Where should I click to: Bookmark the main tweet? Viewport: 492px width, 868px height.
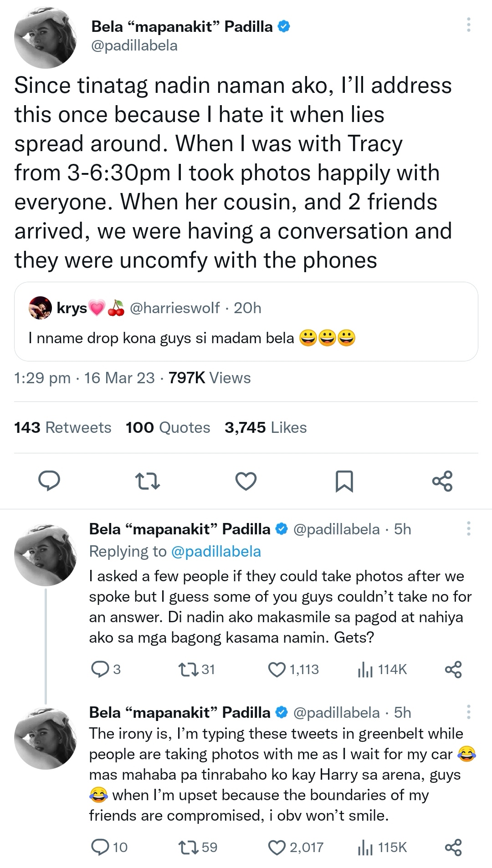344,481
